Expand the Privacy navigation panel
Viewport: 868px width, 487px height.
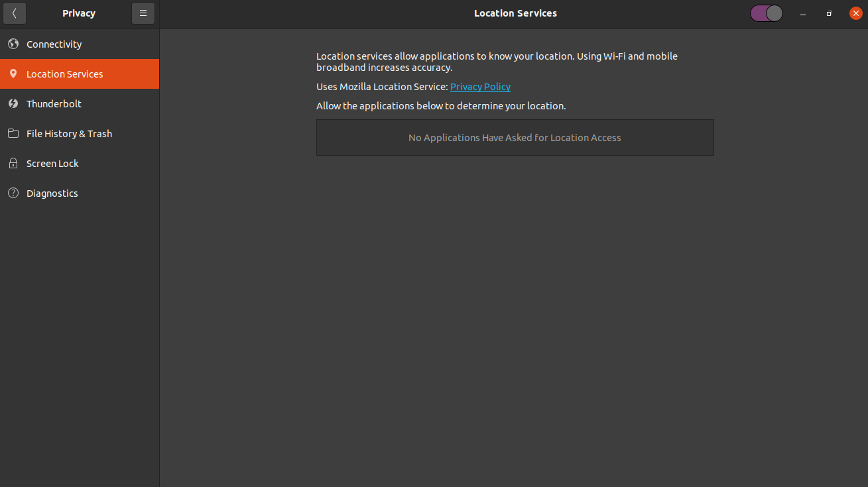[14, 13]
